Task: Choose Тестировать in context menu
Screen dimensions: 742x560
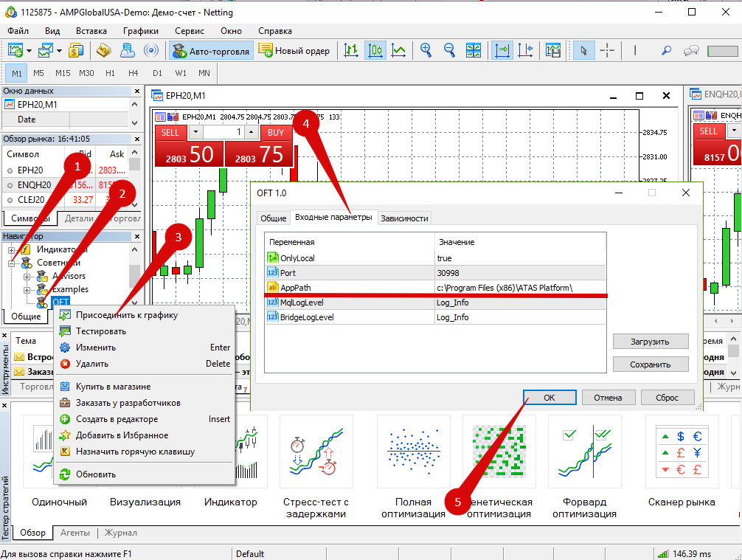Action: [x=145, y=331]
